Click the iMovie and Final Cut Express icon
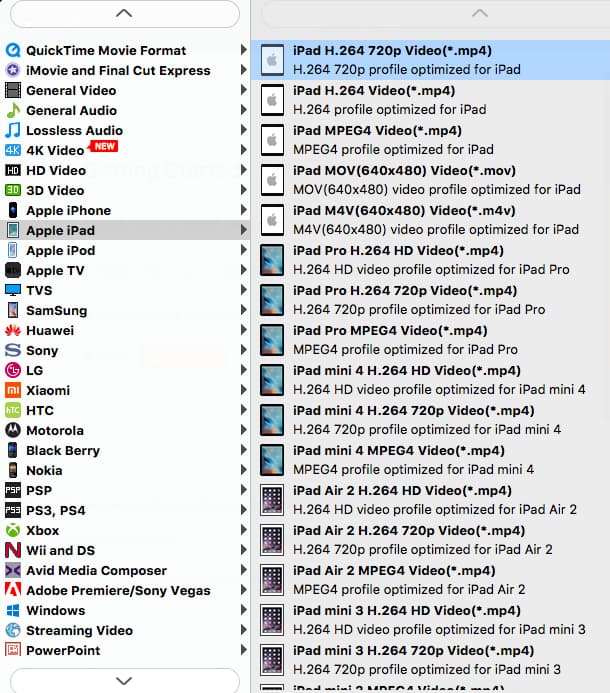Image resolution: width=610 pixels, height=693 pixels. (13, 70)
